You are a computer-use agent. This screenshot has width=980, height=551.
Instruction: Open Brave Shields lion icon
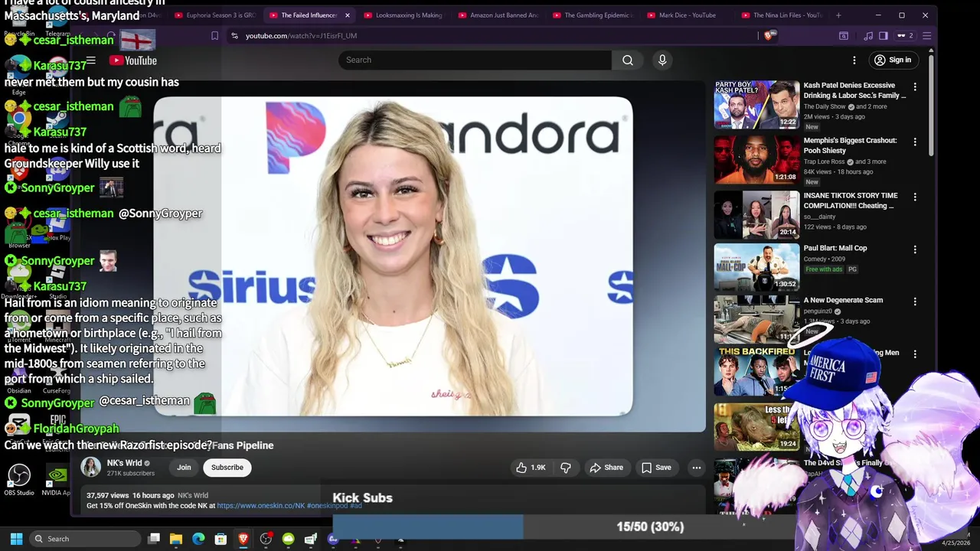click(770, 35)
